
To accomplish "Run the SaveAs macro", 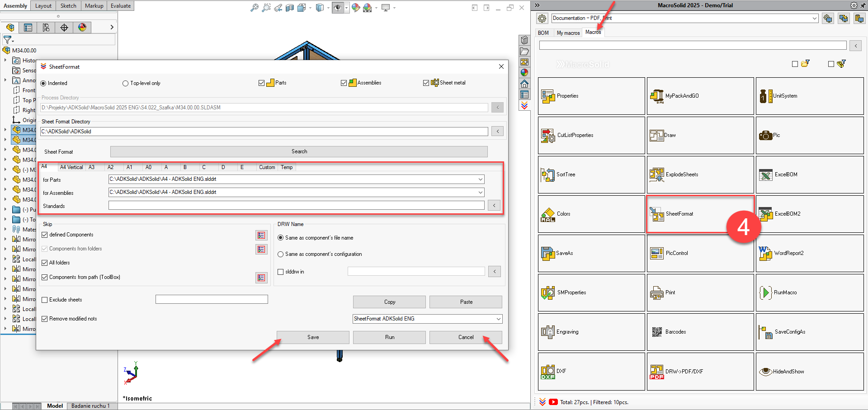I will [x=591, y=253].
